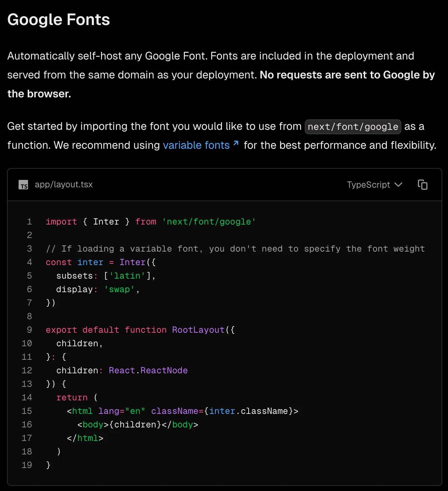The width and height of the screenshot is (448, 491).
Task: Click the import keyword on line 1
Action: (61, 222)
